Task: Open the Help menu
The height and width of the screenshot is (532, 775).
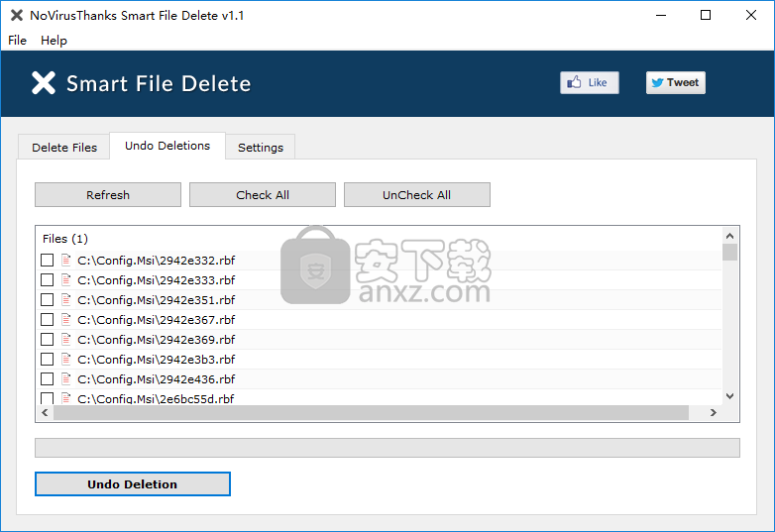Action: pos(54,40)
